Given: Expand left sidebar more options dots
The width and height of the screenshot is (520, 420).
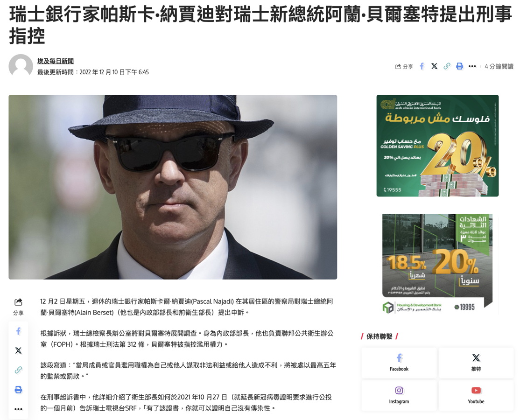Looking at the screenshot, I should (19, 409).
